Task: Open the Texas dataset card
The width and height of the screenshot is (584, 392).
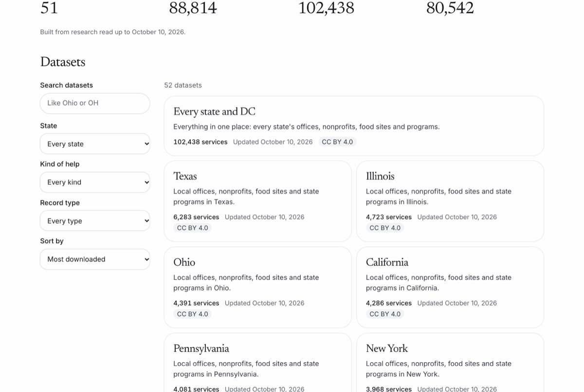Action: pyautogui.click(x=257, y=201)
